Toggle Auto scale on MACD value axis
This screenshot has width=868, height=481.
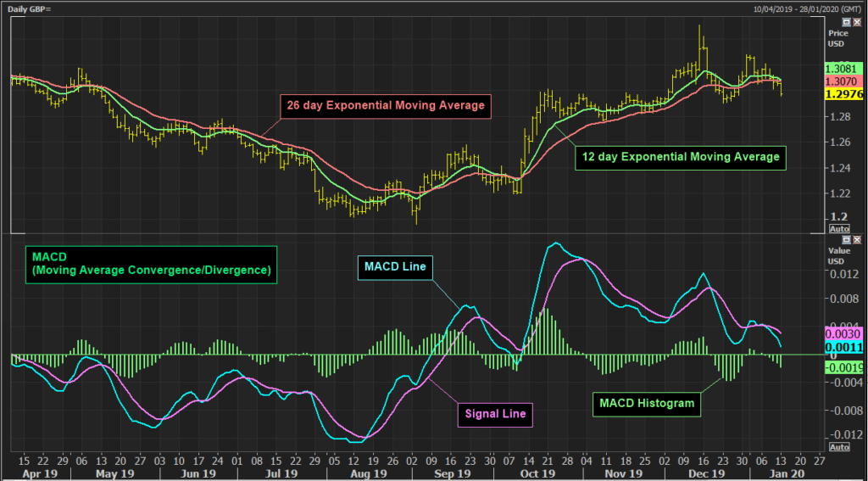838,447
